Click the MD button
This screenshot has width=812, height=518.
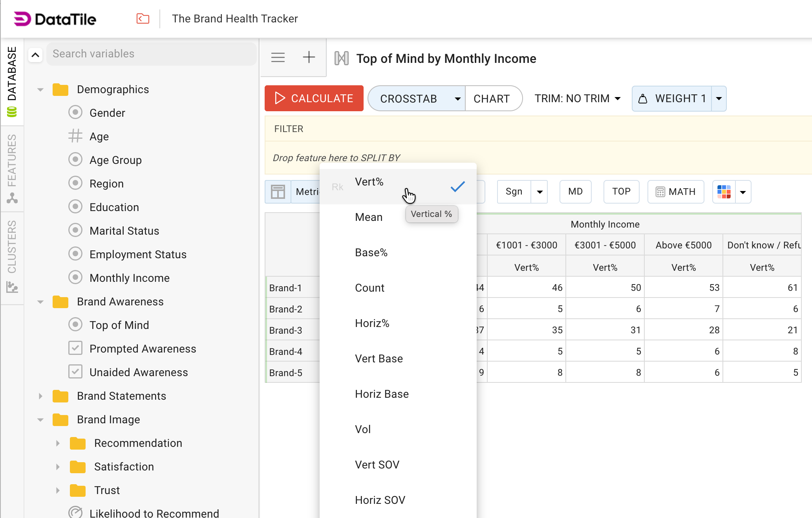pos(575,192)
